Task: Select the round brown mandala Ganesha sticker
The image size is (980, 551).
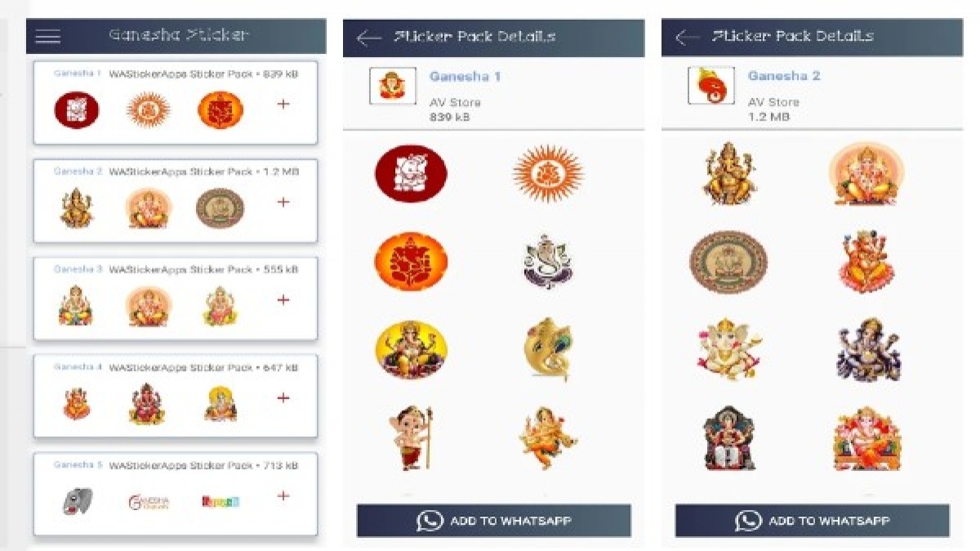Action: click(728, 261)
